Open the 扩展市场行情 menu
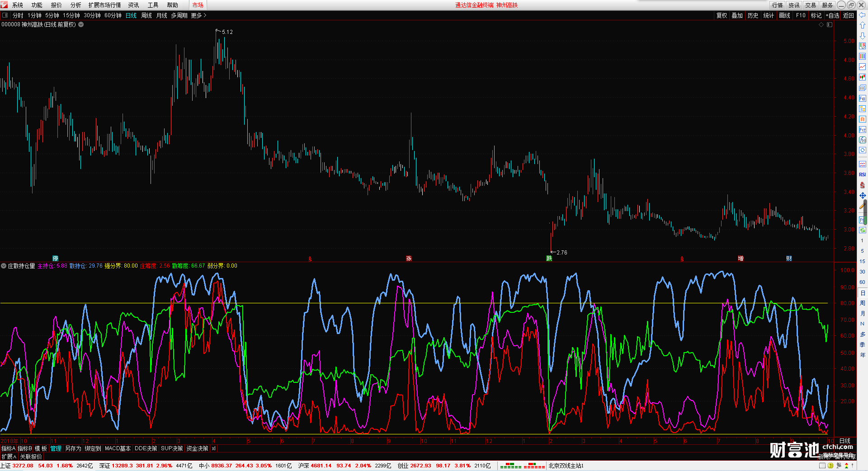This screenshot has height=471, width=868. coord(105,5)
